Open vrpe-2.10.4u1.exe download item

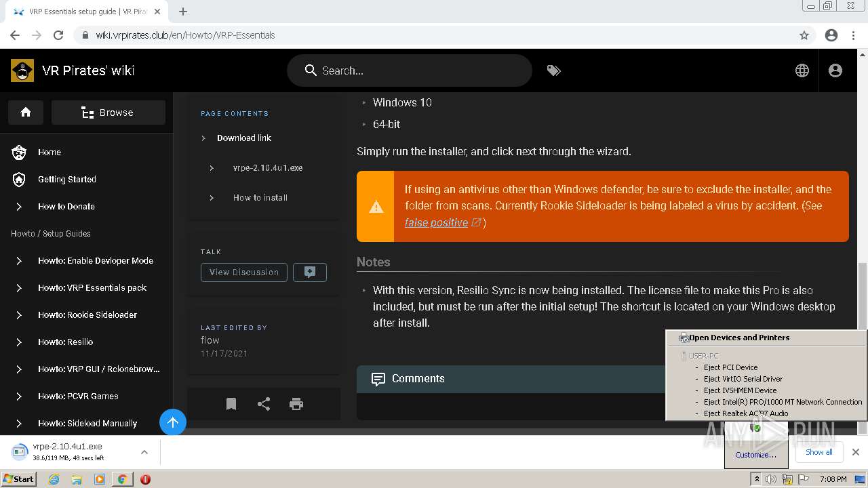pyautogui.click(x=68, y=451)
